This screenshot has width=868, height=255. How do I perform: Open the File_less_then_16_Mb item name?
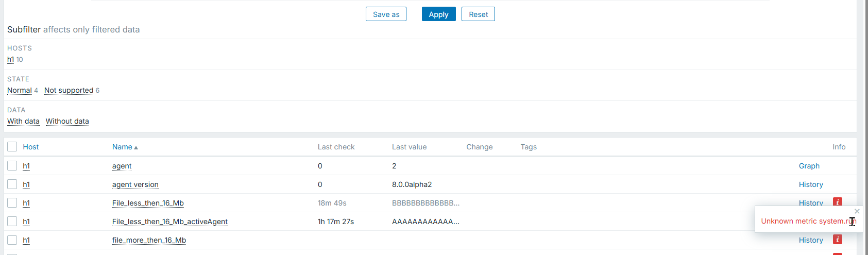(x=148, y=203)
